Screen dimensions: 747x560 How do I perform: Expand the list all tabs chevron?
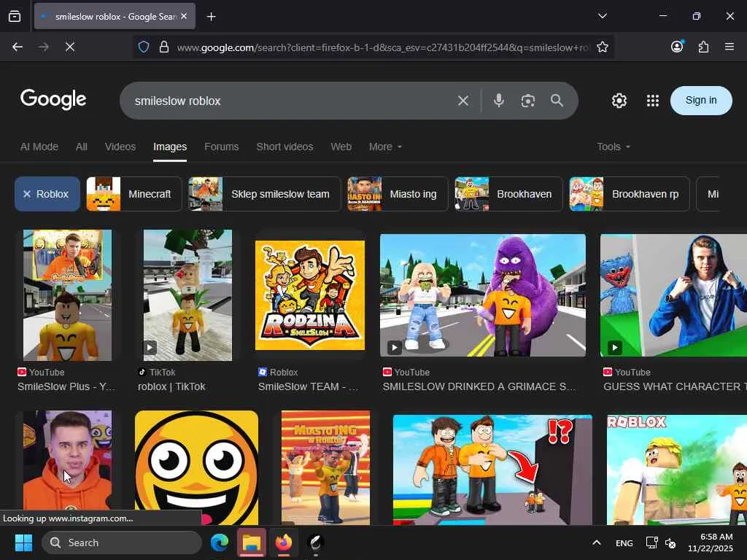[602, 16]
